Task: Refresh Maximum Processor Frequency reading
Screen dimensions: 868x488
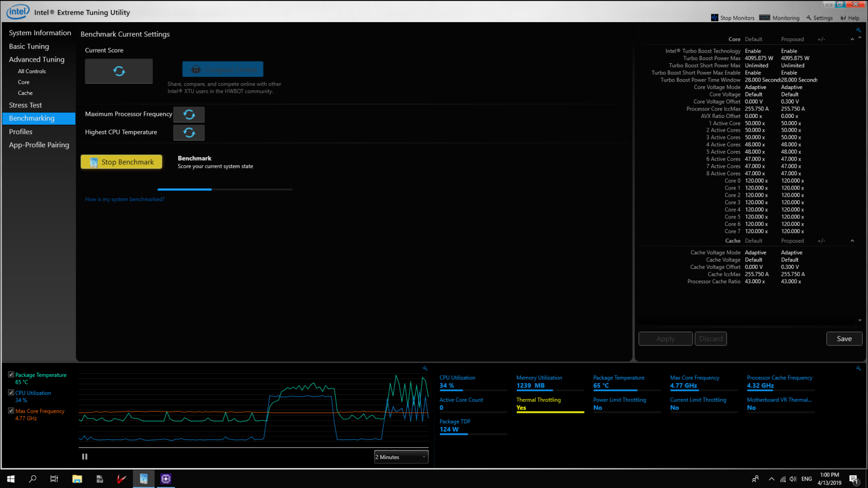Action: [x=189, y=114]
